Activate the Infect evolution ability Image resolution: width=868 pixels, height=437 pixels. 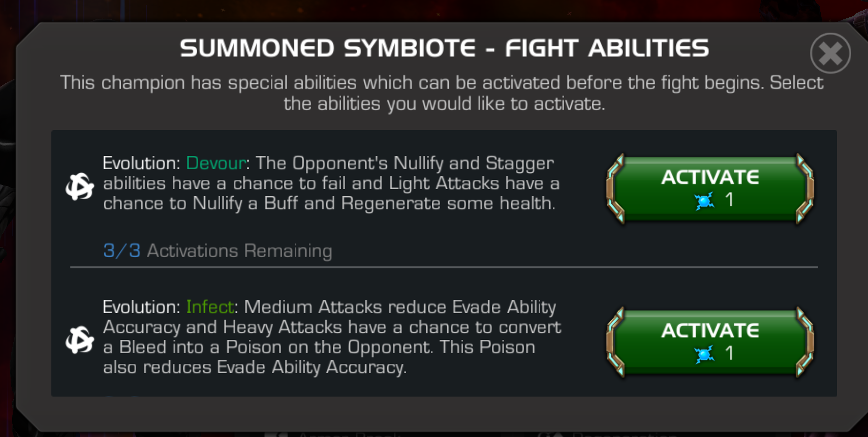point(710,342)
